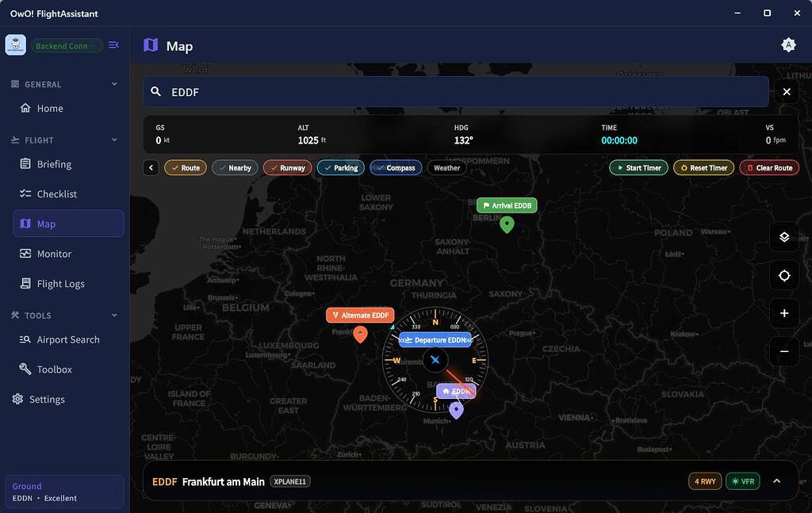Toggle the Compass filter chip

pos(396,168)
